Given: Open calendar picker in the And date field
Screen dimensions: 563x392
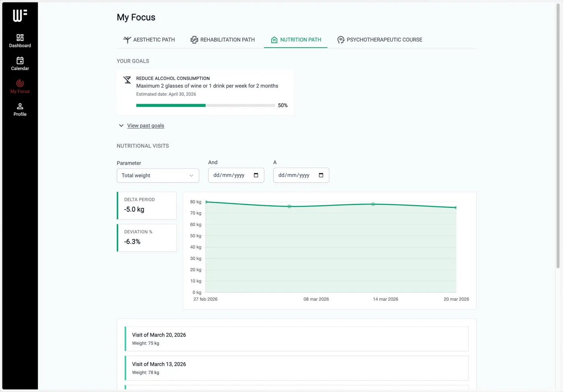Looking at the screenshot, I should point(256,175).
